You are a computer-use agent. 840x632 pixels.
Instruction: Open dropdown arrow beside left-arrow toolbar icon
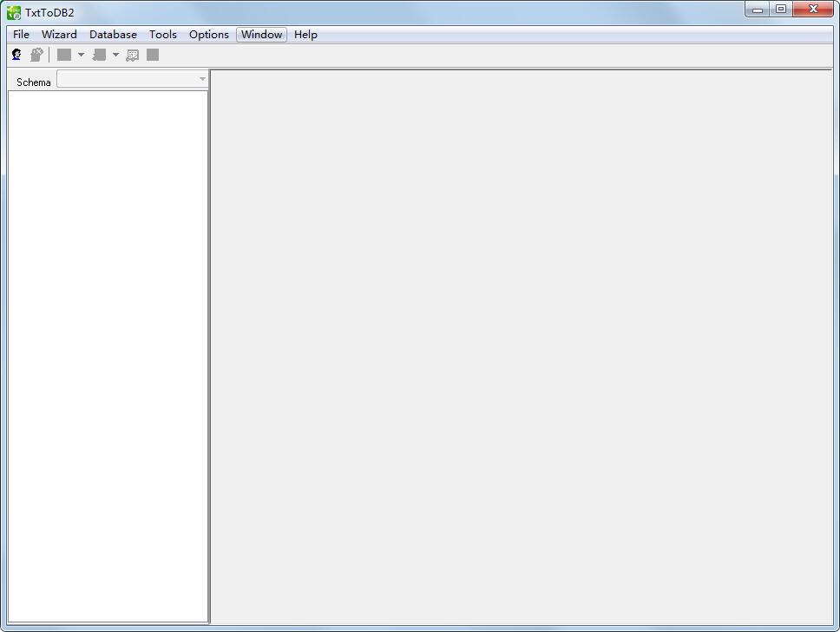[x=115, y=55]
